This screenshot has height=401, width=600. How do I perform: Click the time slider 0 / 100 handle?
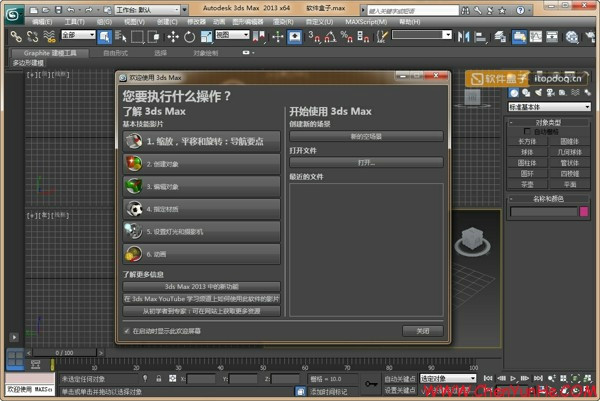[65, 352]
